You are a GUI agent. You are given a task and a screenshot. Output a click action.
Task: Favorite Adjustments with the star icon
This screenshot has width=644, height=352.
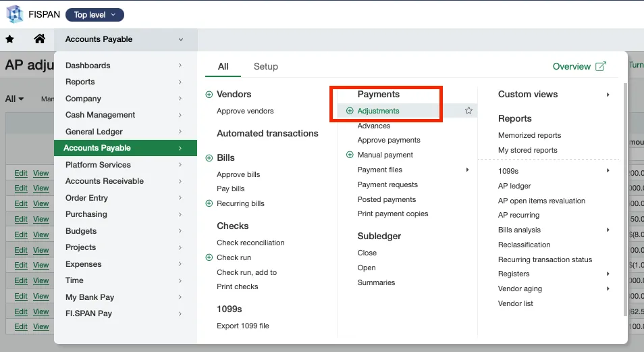[468, 110]
